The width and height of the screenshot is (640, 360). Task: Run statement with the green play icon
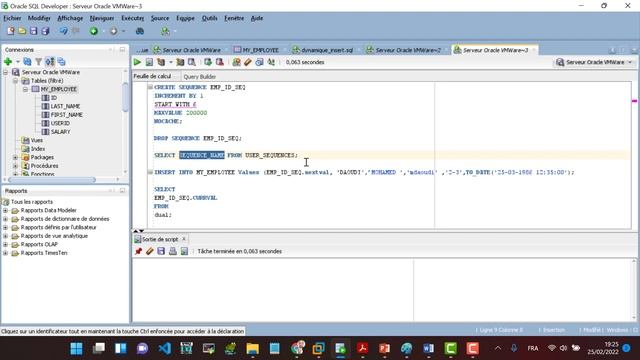tap(137, 62)
